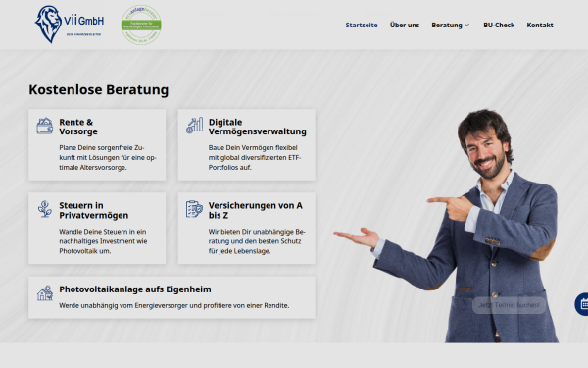Click the clipboard icon for Versicherungen
Viewport: 588px width, 368px height.
[194, 209]
